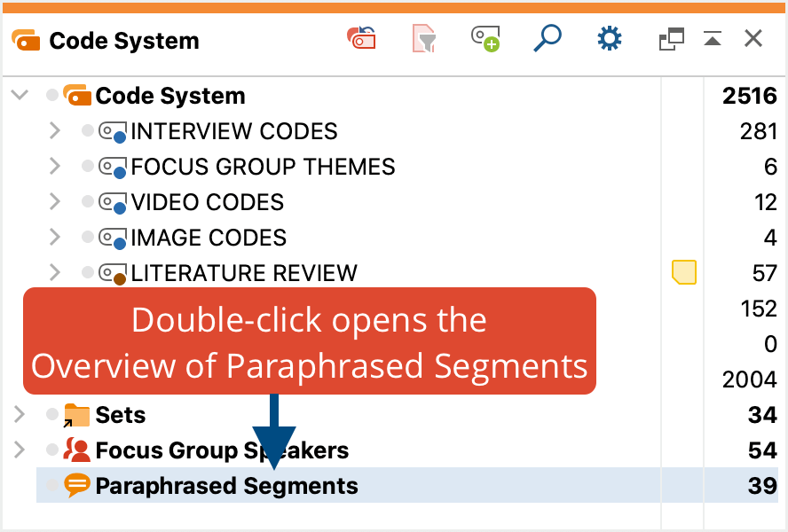
Task: Select the VIDEO CODES row
Action: pyautogui.click(x=394, y=202)
